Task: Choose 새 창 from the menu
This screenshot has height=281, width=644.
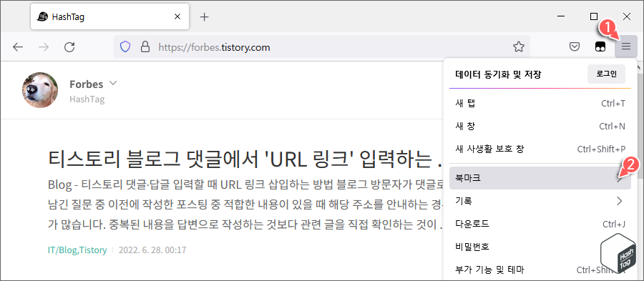Action: tap(540, 126)
